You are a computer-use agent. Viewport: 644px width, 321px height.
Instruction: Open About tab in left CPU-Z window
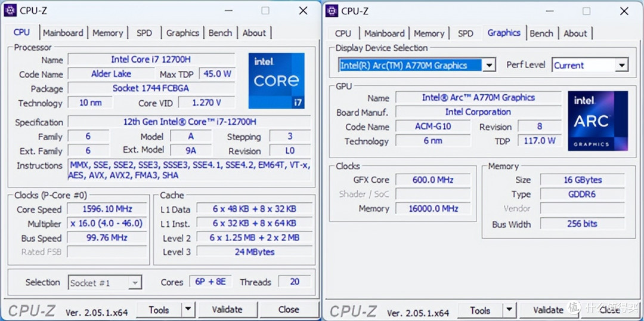click(x=254, y=33)
